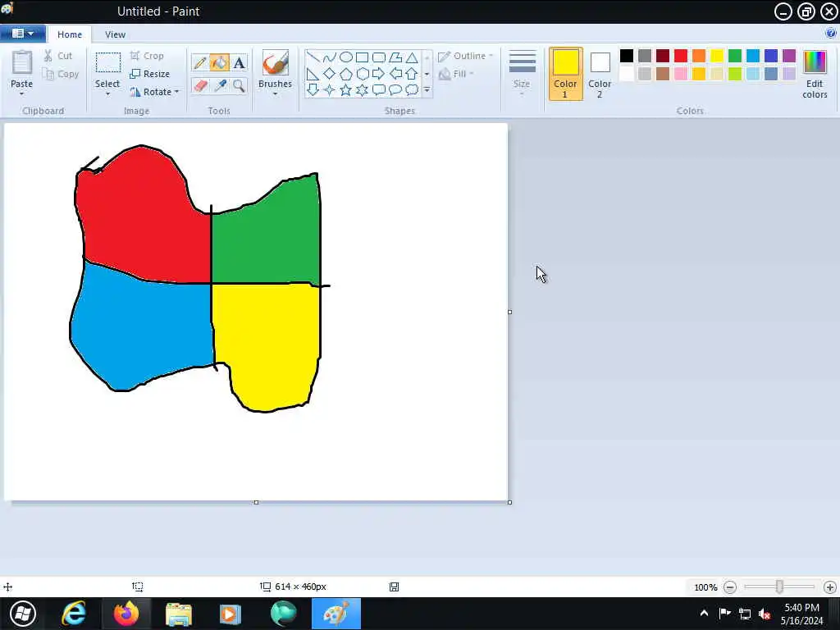Click the Zoom in plus button
Viewport: 840px width, 630px height.
click(830, 587)
